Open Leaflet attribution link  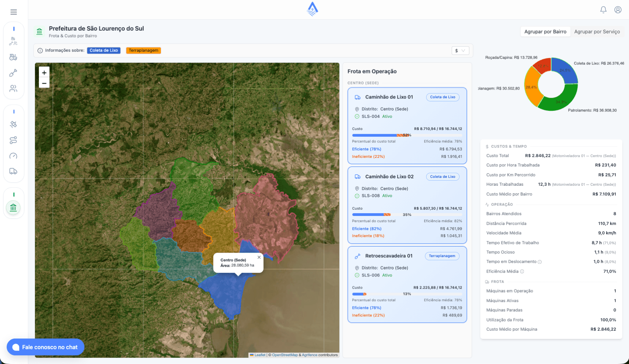260,355
